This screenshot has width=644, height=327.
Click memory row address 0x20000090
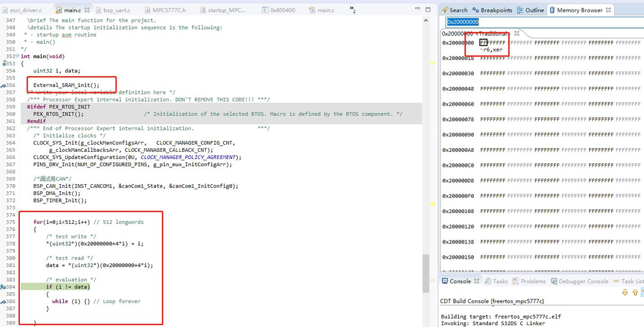coord(458,135)
